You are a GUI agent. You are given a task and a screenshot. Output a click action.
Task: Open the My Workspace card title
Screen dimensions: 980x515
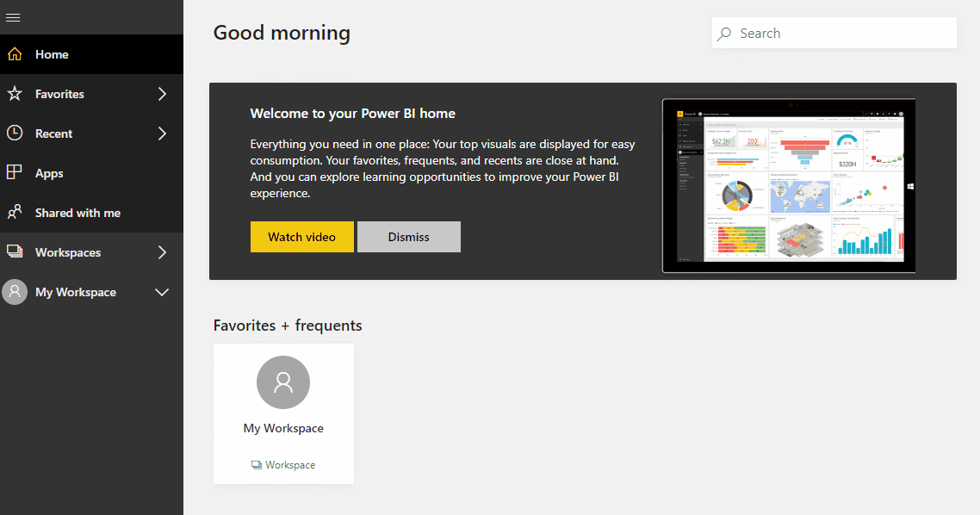pos(283,428)
